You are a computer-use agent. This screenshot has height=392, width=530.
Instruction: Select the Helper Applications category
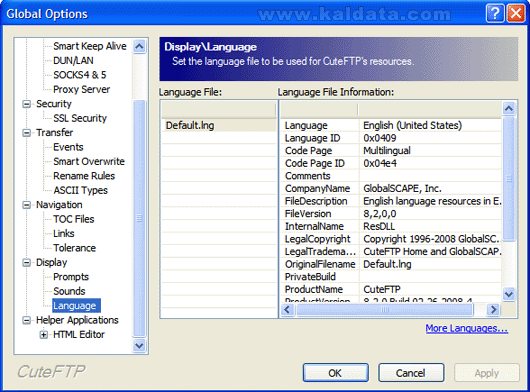click(77, 320)
